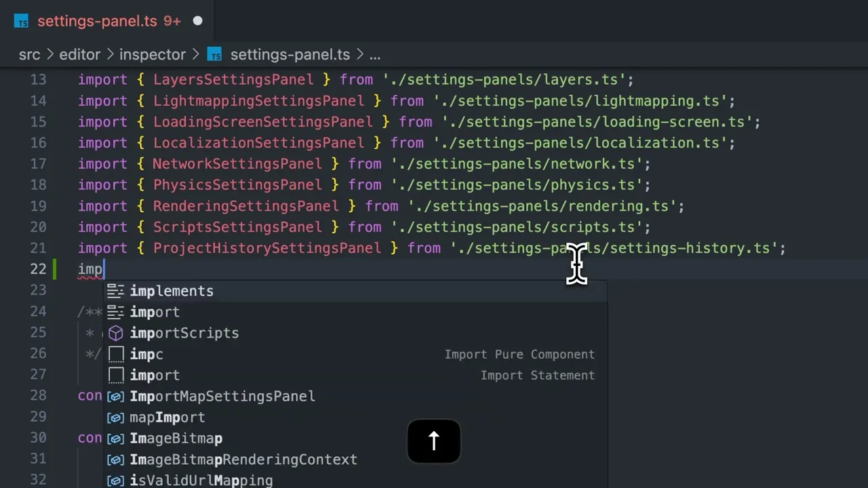Click the unsaved-changes dot on the tab
868x488 pixels.
click(197, 21)
